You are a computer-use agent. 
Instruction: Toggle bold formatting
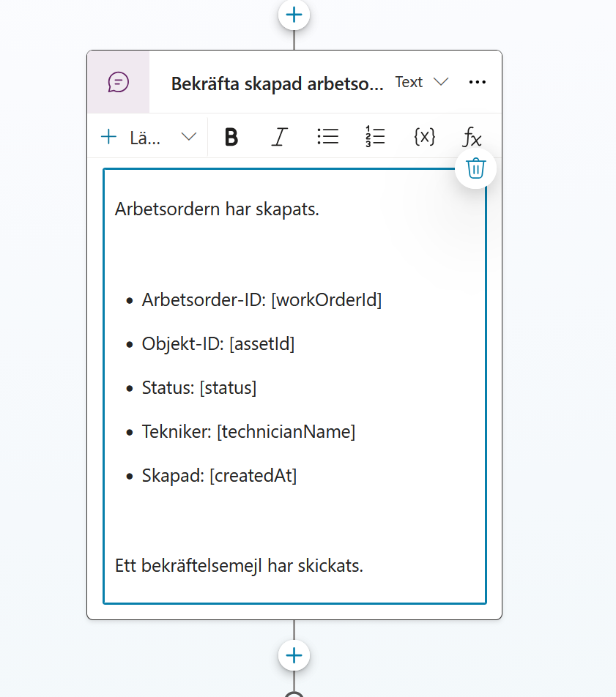click(x=231, y=136)
